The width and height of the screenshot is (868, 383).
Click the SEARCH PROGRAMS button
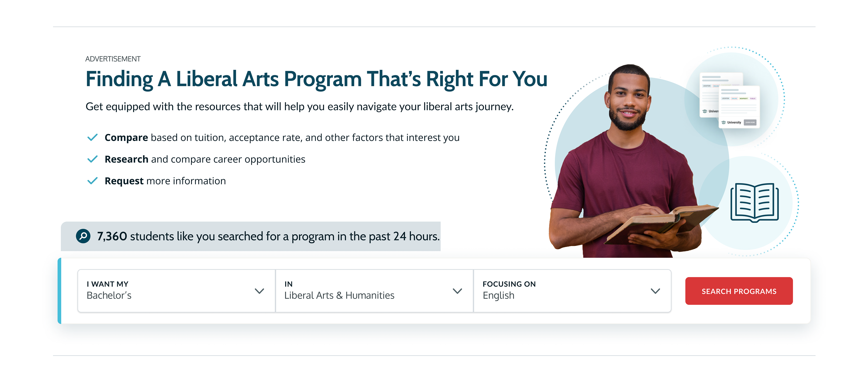click(739, 291)
